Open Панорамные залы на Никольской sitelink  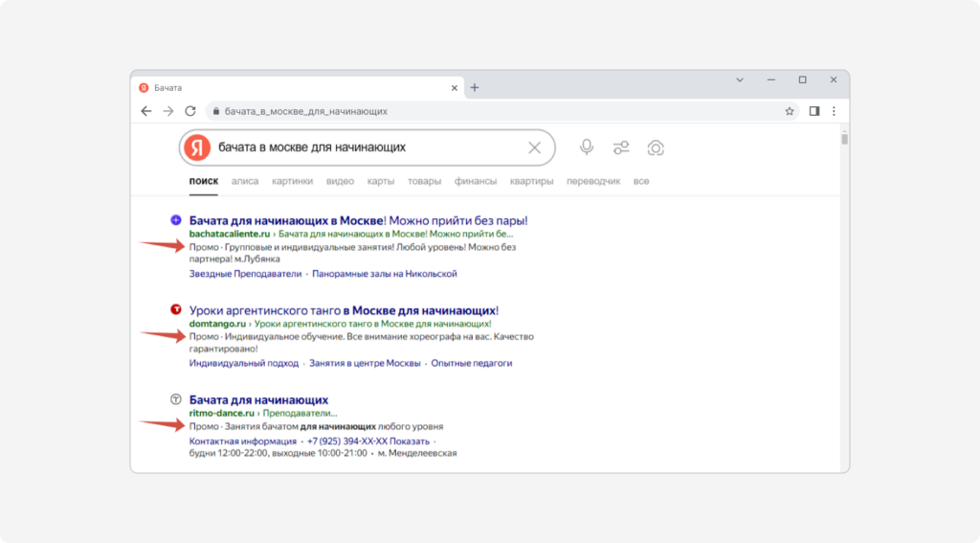385,273
